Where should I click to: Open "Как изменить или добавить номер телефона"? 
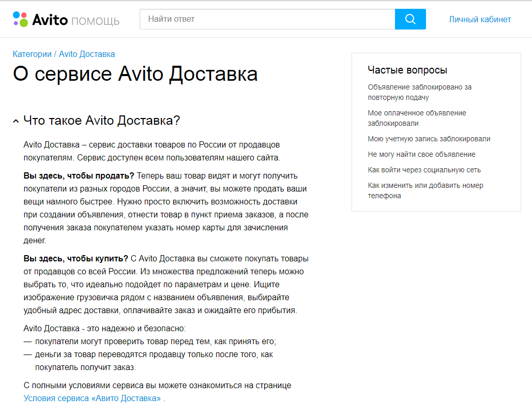[425, 190]
